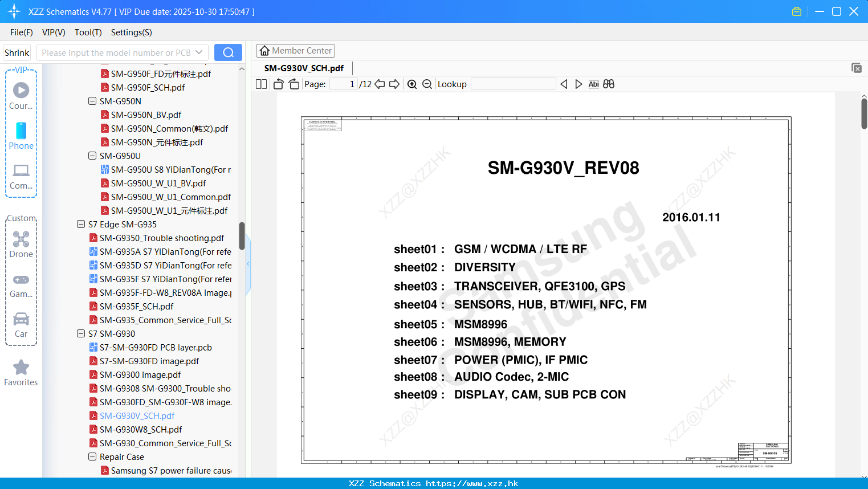The width and height of the screenshot is (868, 489).
Task: Select the Game console category
Action: point(21,285)
